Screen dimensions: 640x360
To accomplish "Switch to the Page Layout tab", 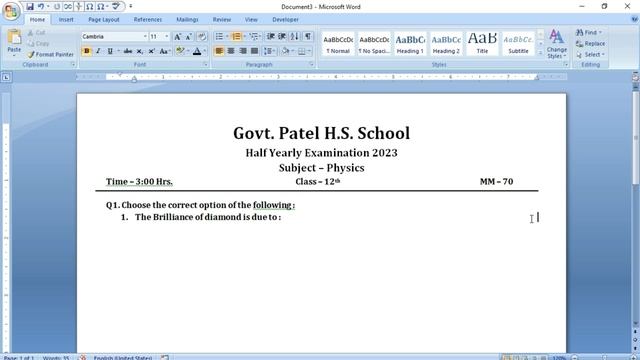I will [x=104, y=19].
